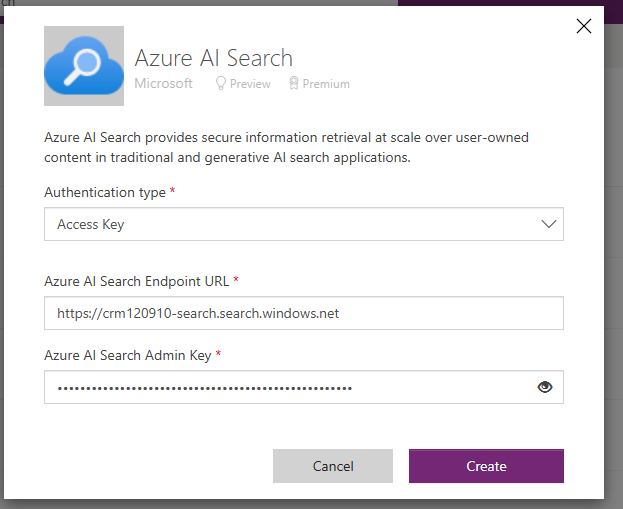The image size is (623, 509).
Task: Click the Create button
Action: [x=486, y=466]
